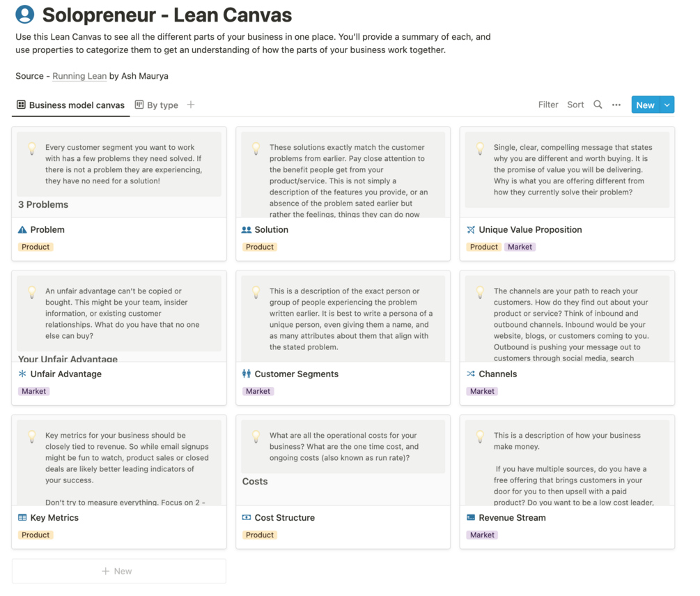Screen dimensions: 700x596
Task: Click the Customer Segments icon
Action: click(248, 374)
